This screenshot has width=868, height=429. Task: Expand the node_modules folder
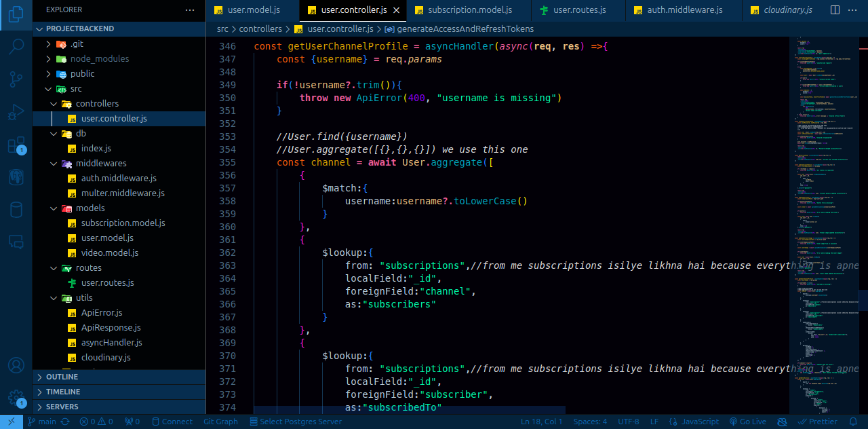click(x=49, y=58)
